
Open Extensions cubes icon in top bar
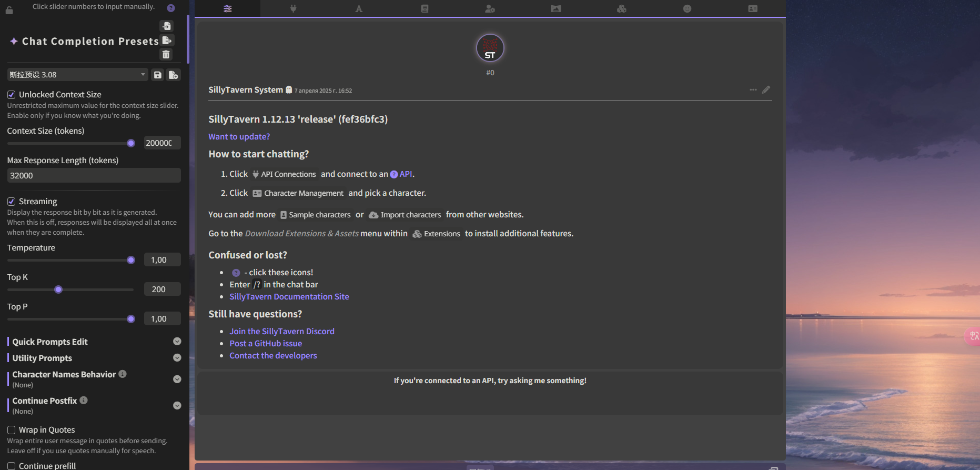click(x=621, y=8)
